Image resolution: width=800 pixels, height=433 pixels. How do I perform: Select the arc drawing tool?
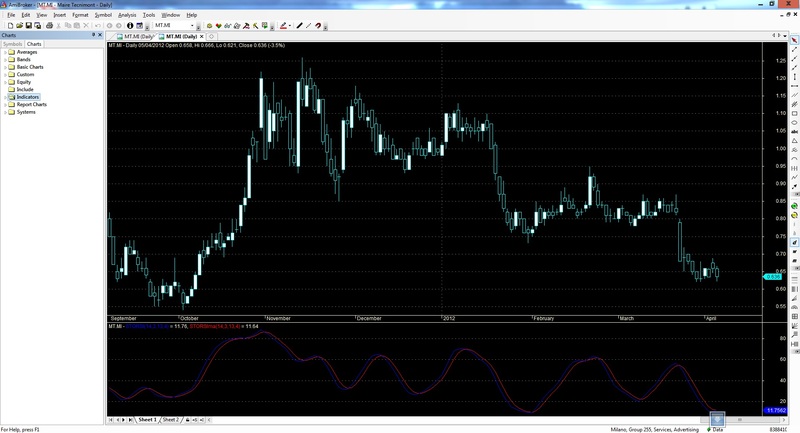coord(794,159)
